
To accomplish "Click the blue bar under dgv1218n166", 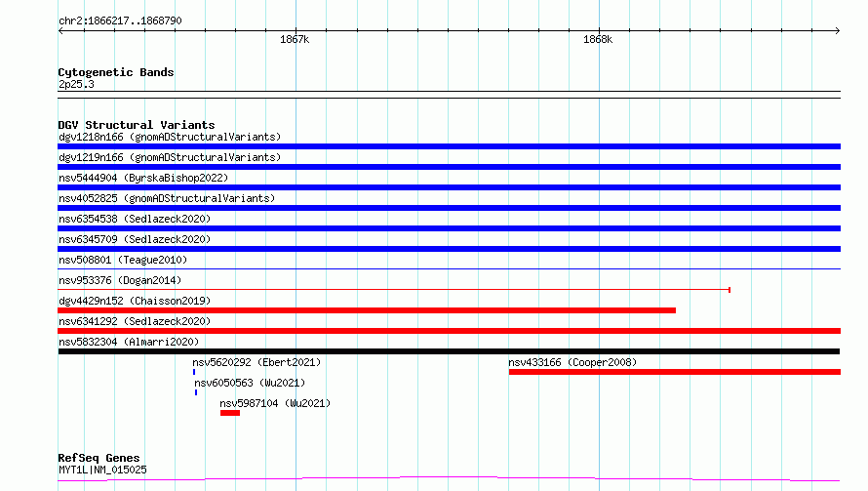I will tap(449, 146).
